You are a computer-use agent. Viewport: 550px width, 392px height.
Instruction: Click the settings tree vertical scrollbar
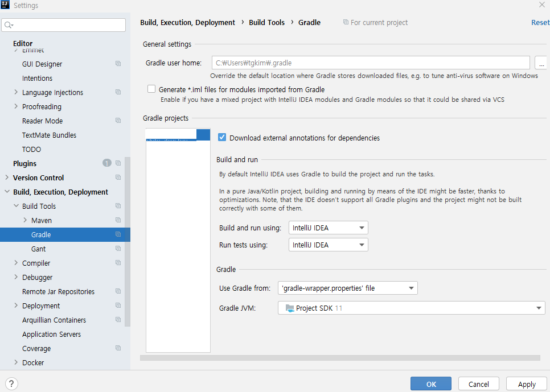(128, 242)
